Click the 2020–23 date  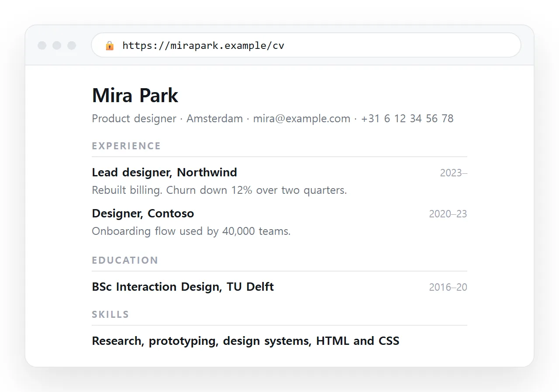click(x=448, y=214)
